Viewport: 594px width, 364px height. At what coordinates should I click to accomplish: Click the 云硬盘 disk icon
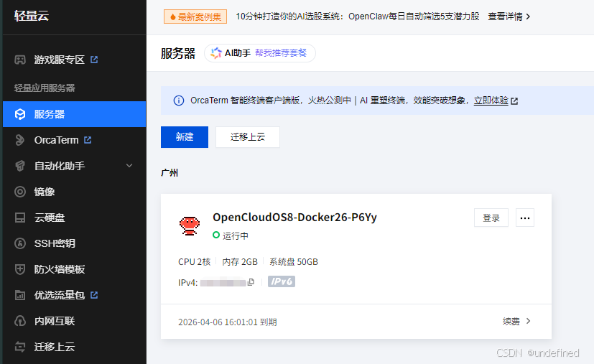(x=20, y=218)
